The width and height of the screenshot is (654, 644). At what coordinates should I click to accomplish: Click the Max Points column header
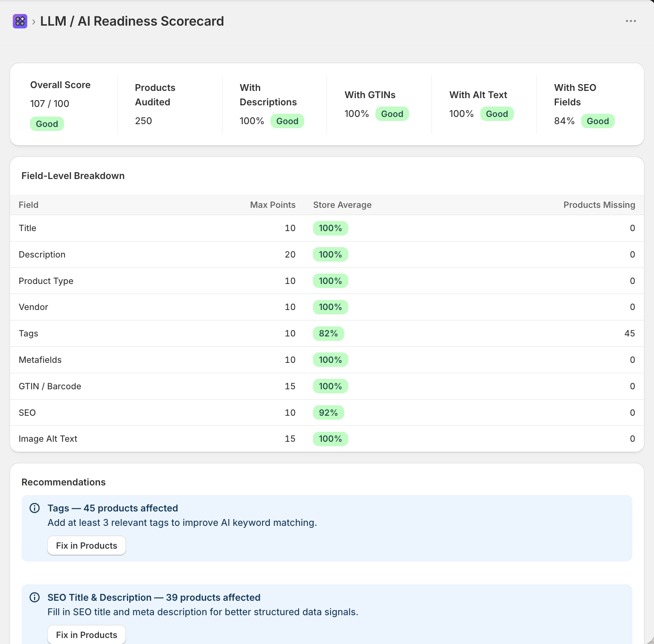point(273,205)
